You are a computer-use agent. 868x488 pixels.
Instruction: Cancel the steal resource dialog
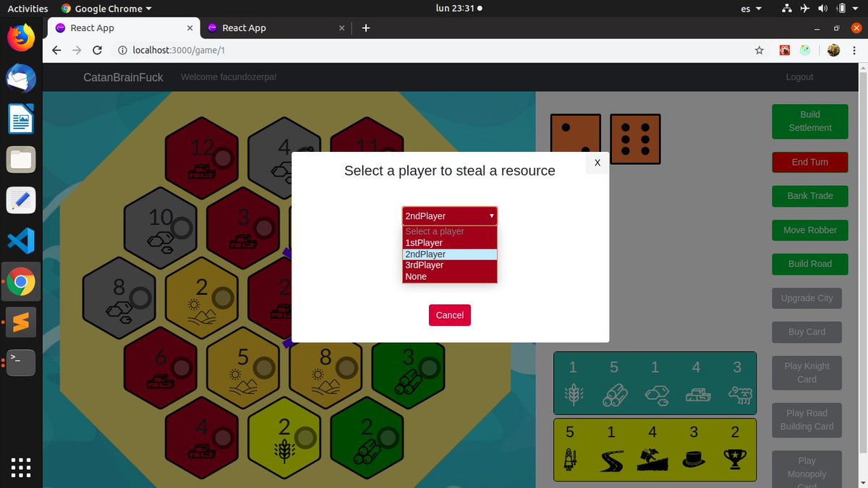pos(450,315)
